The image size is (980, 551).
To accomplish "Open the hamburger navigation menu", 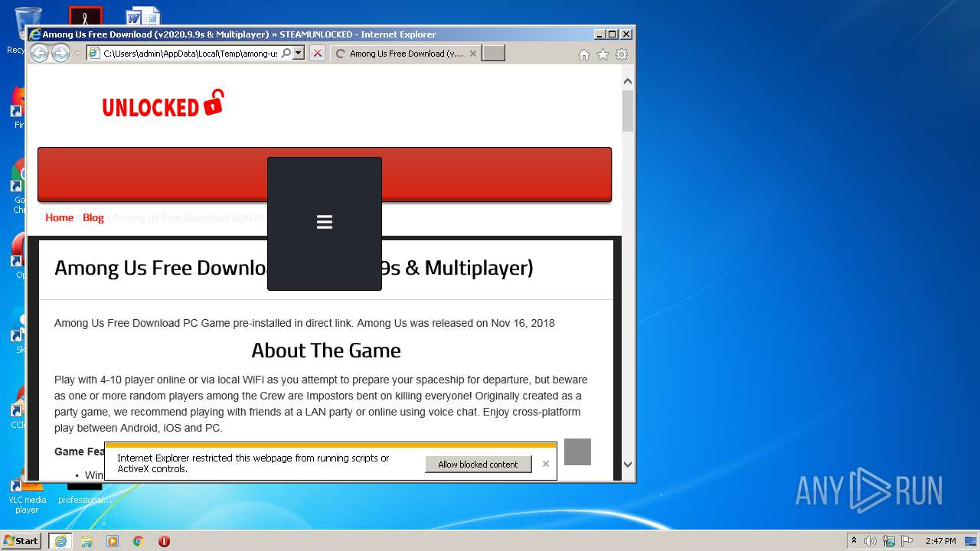I will [x=325, y=223].
